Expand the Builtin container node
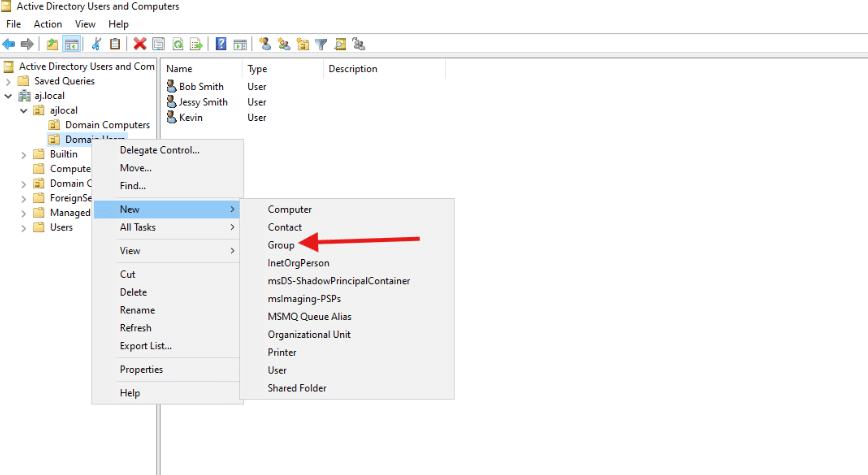This screenshot has height=475, width=868. [x=24, y=154]
